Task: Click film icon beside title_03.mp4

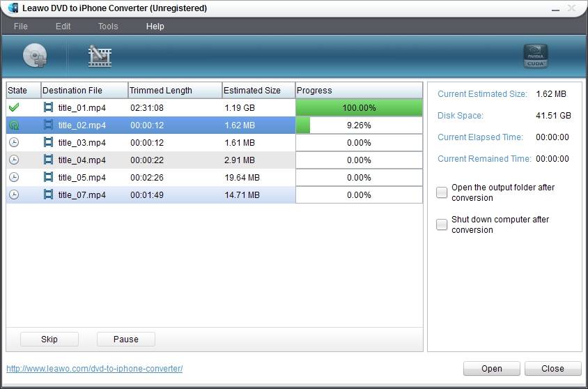Action: (48, 142)
